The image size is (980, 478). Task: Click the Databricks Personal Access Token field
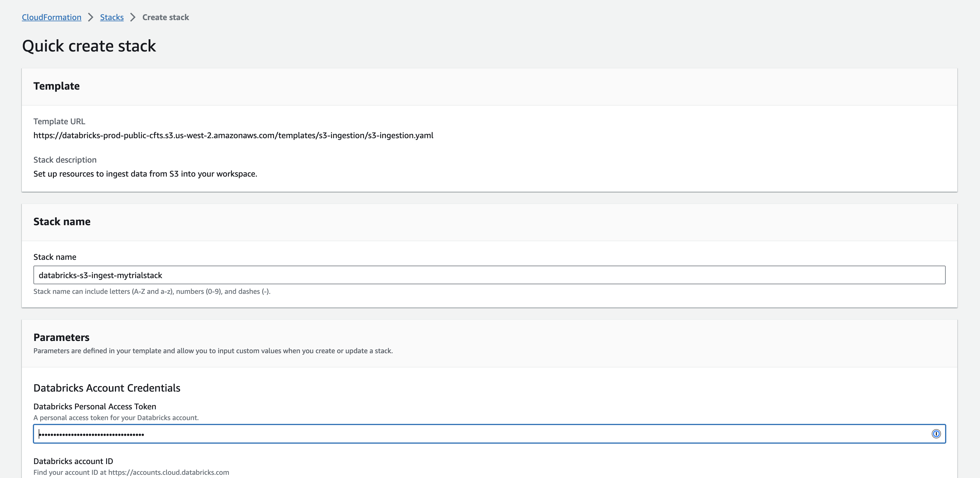[x=489, y=434]
